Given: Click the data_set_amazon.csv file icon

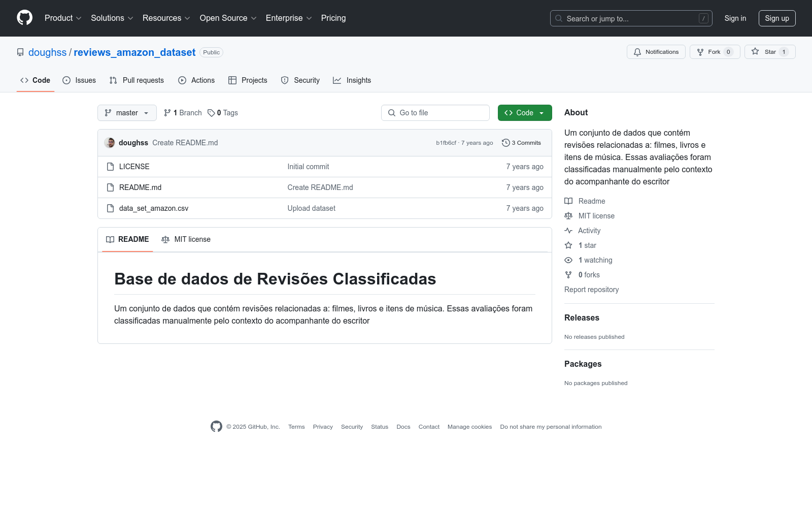Looking at the screenshot, I should (110, 208).
